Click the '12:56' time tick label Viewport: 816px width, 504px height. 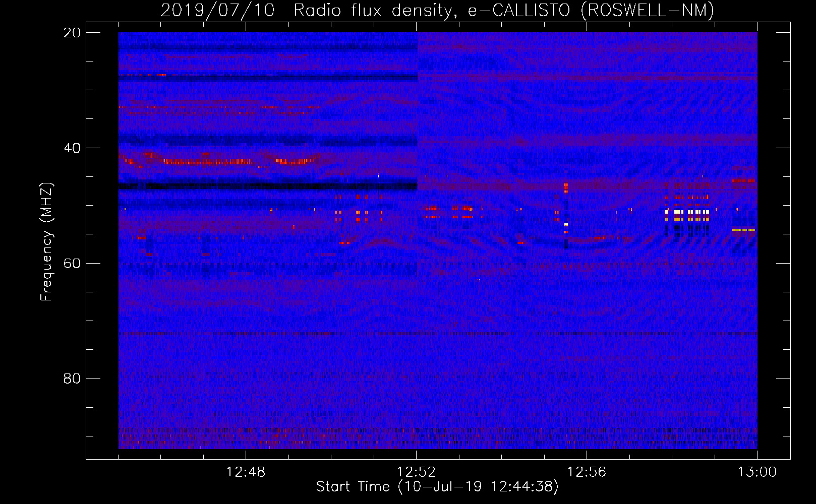tap(587, 472)
